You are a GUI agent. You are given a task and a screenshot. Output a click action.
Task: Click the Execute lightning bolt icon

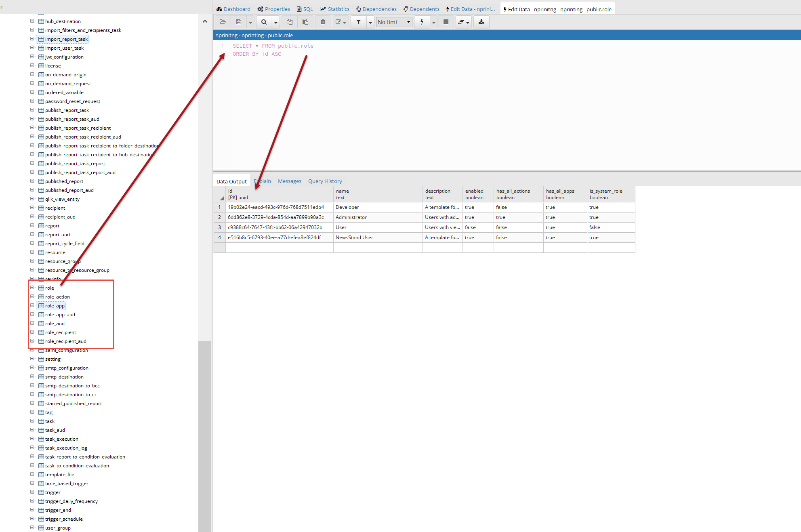coord(422,22)
